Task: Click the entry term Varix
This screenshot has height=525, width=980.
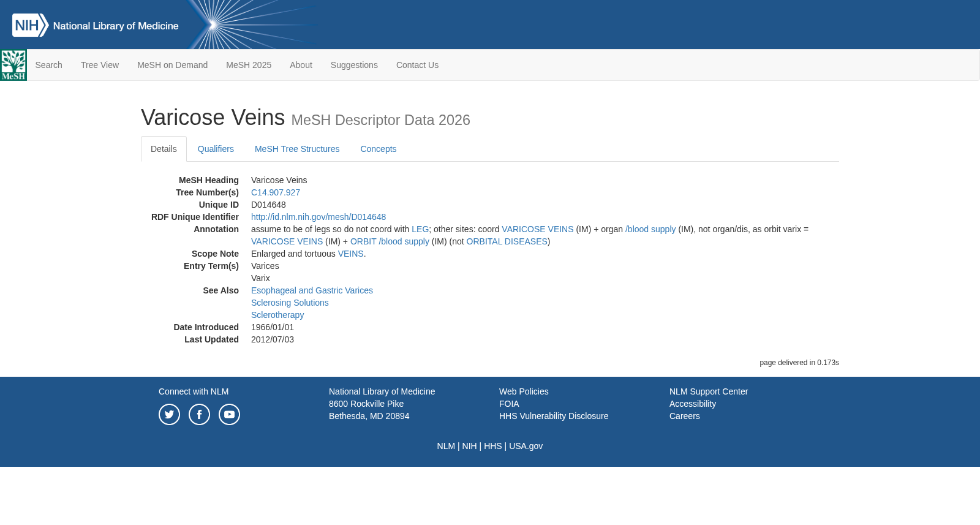Action: tap(260, 278)
